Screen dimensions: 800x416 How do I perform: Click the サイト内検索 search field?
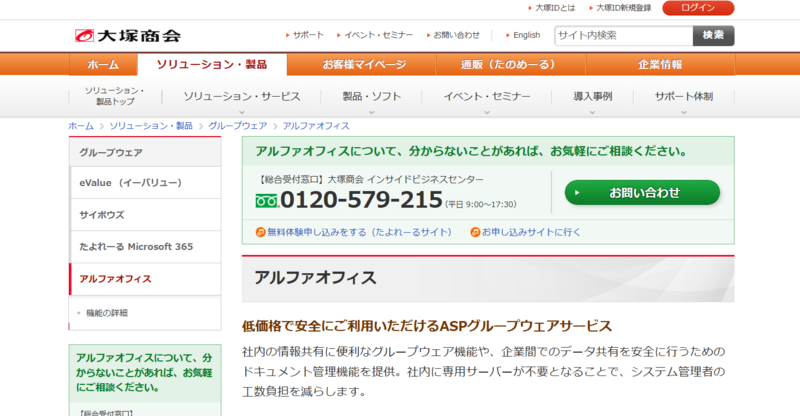[624, 35]
